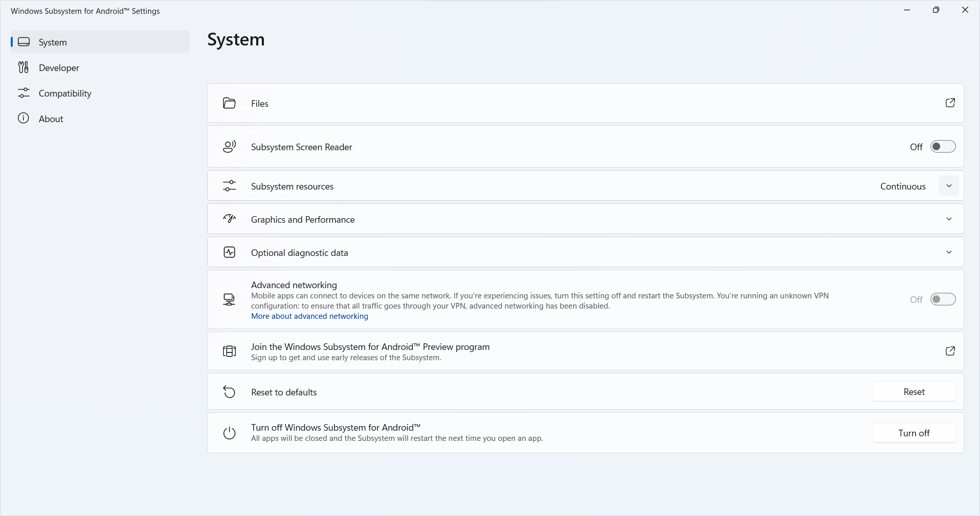Viewport: 980px width, 516px height.
Task: Open the System section in sidebar
Action: (100, 42)
